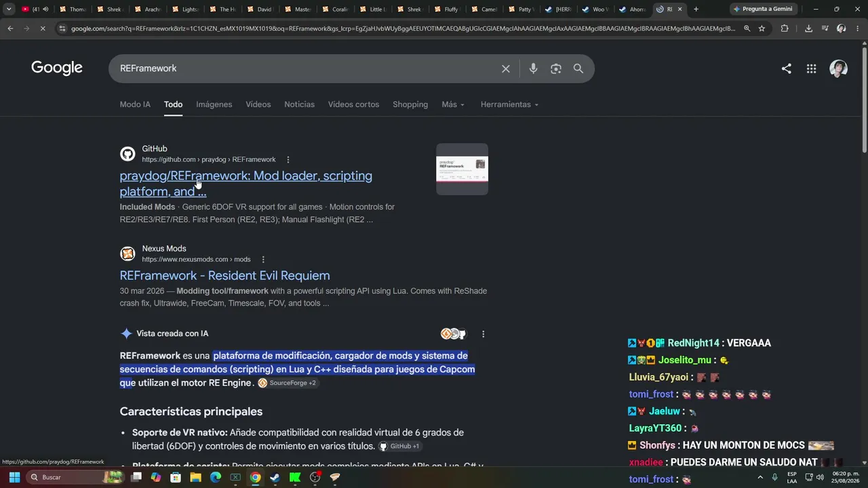Click Shonfys' chat message 'HAY UN MONTON DE MOCS'
The width and height of the screenshot is (868, 488).
click(730, 445)
